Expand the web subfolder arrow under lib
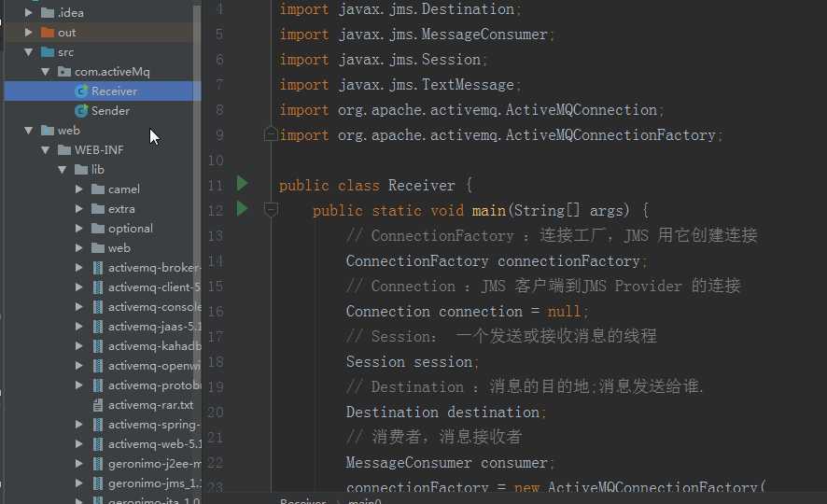The height and width of the screenshot is (504, 827). [79, 247]
